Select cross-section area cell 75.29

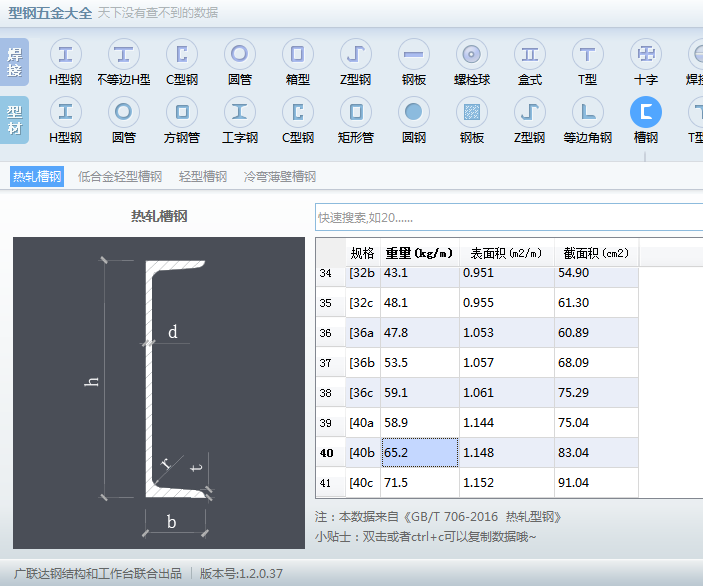click(596, 393)
